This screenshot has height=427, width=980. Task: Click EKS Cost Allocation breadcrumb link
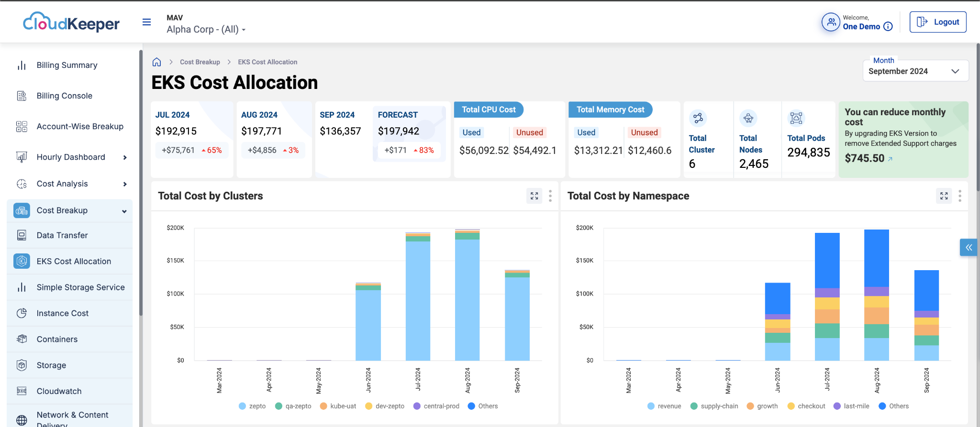(267, 62)
